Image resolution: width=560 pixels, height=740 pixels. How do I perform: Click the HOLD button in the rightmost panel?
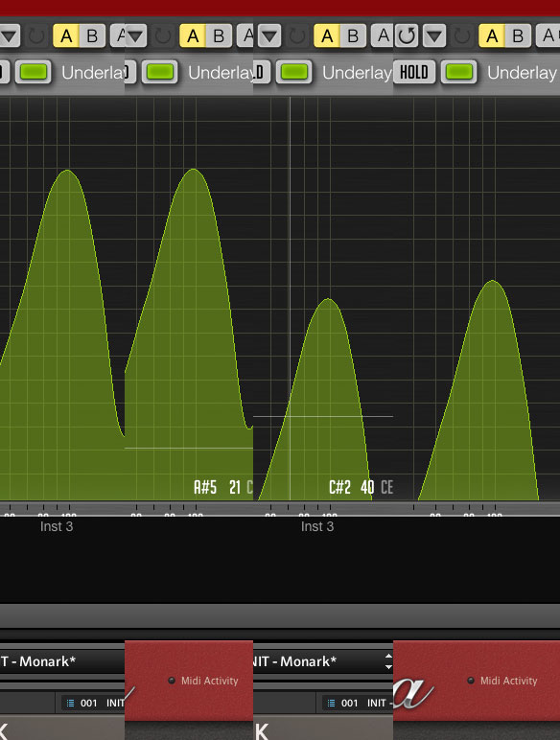(414, 72)
